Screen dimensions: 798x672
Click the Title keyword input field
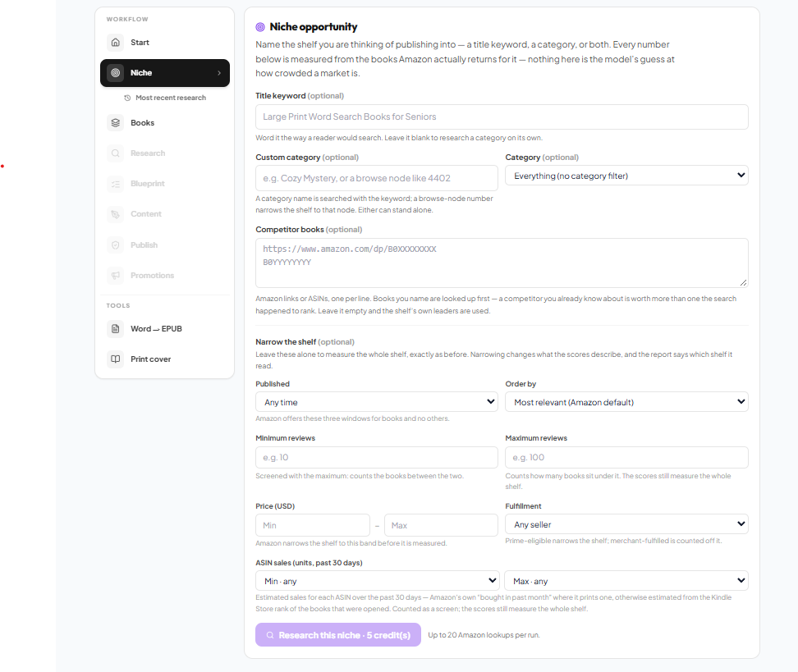[x=502, y=117]
